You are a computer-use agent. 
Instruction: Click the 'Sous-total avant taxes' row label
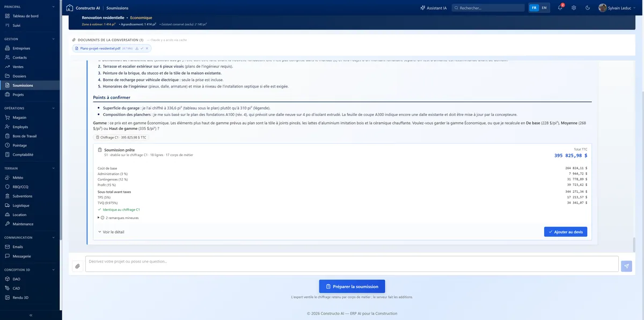tap(114, 192)
